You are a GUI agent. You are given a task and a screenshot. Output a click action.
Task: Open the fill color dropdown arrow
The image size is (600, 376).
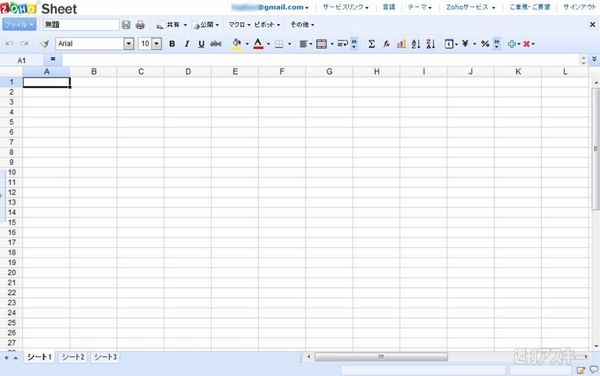[x=247, y=44]
